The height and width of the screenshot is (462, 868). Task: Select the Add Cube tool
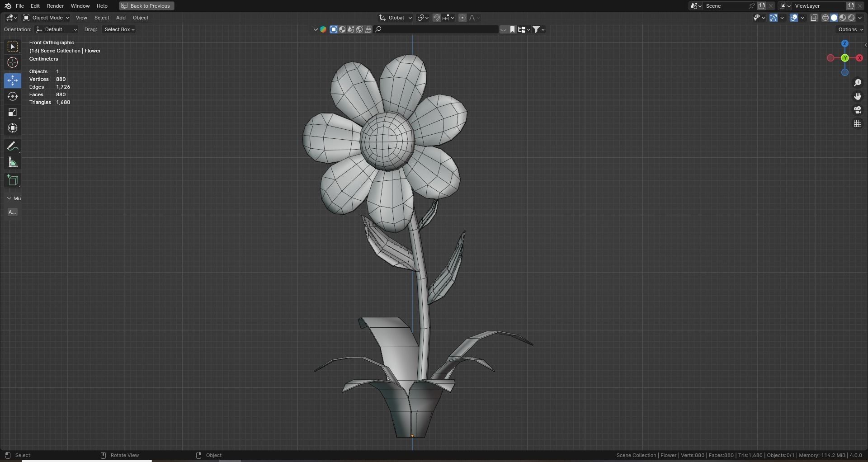point(13,180)
